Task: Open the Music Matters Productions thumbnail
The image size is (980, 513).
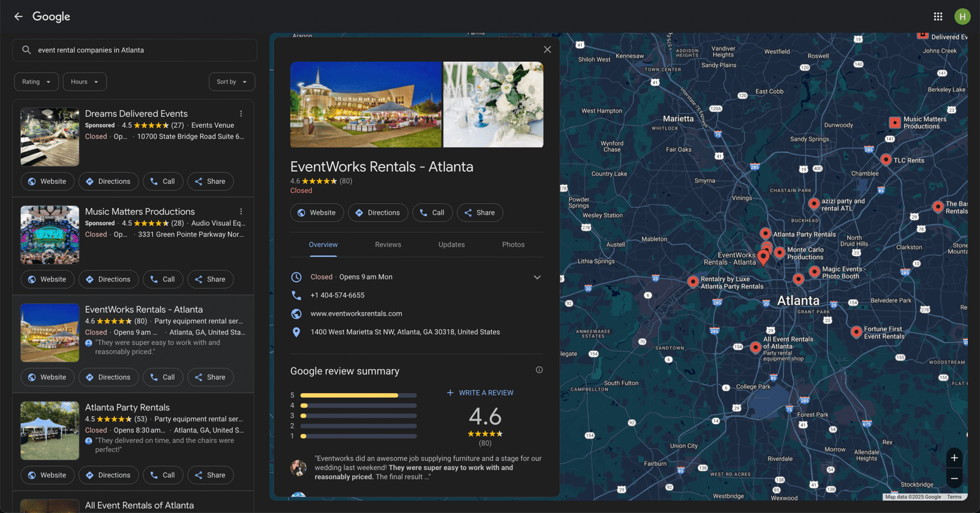Action: (x=50, y=235)
